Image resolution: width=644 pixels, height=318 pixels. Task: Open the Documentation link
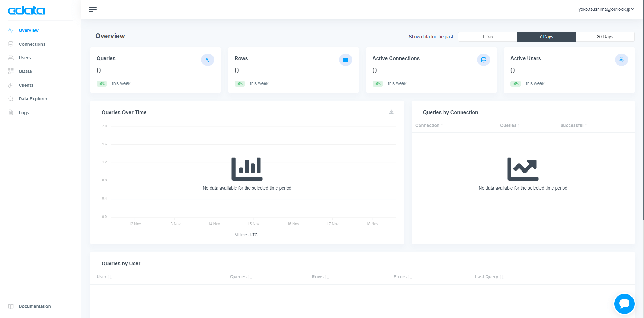click(x=34, y=306)
